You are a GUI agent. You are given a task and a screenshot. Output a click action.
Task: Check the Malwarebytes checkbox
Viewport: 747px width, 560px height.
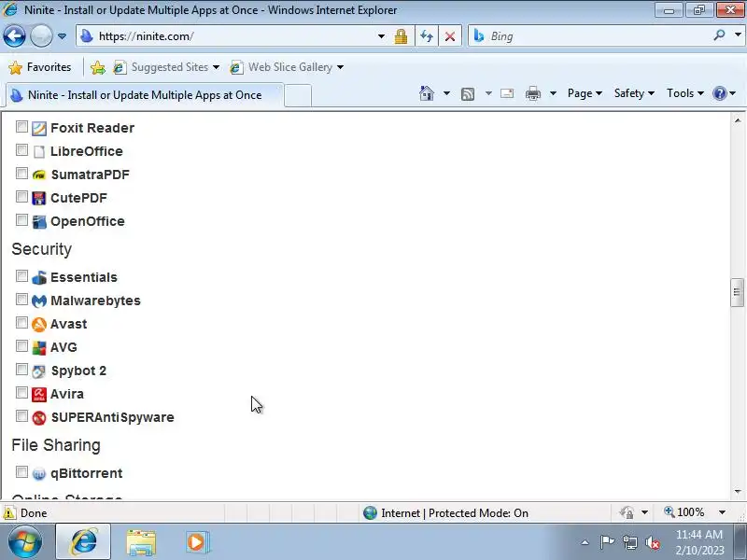(x=21, y=300)
